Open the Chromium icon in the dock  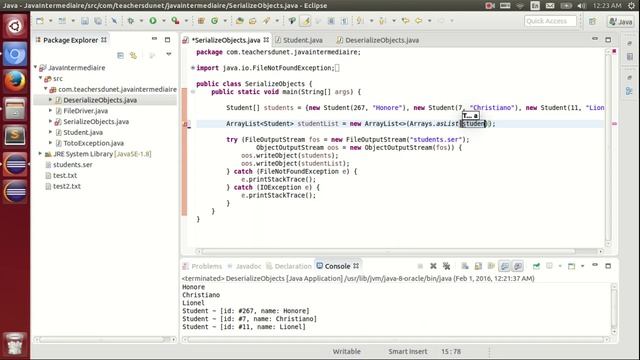click(x=15, y=54)
